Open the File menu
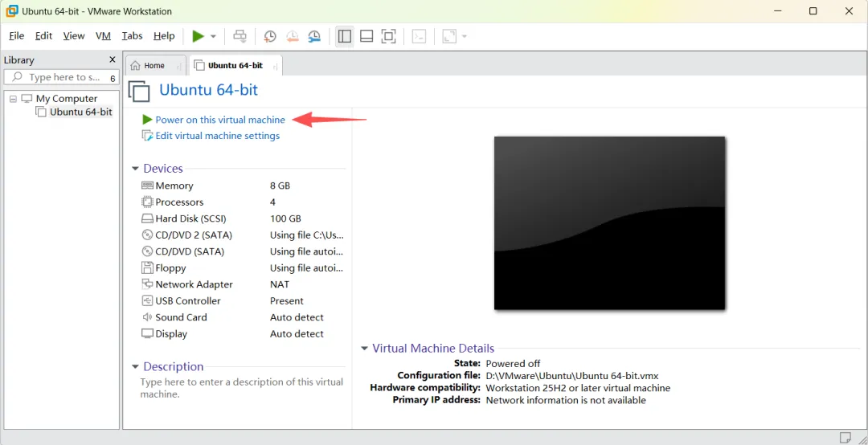This screenshot has width=868, height=445. click(x=17, y=36)
